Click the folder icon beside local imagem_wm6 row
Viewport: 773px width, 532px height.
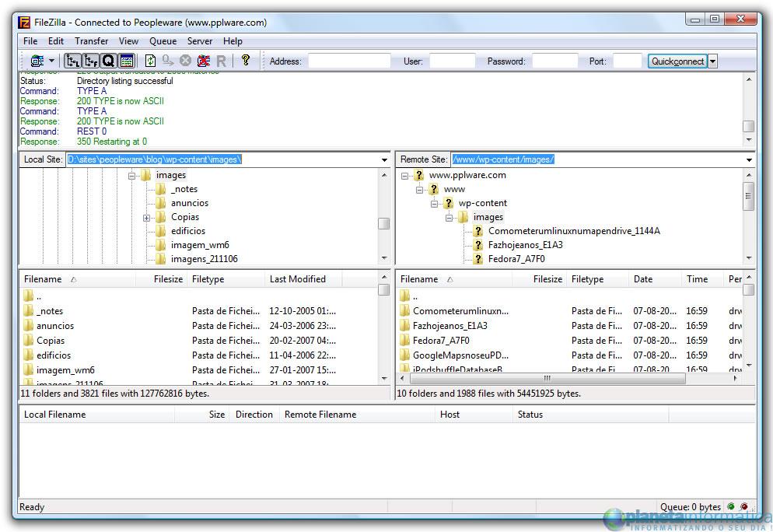[x=29, y=370]
